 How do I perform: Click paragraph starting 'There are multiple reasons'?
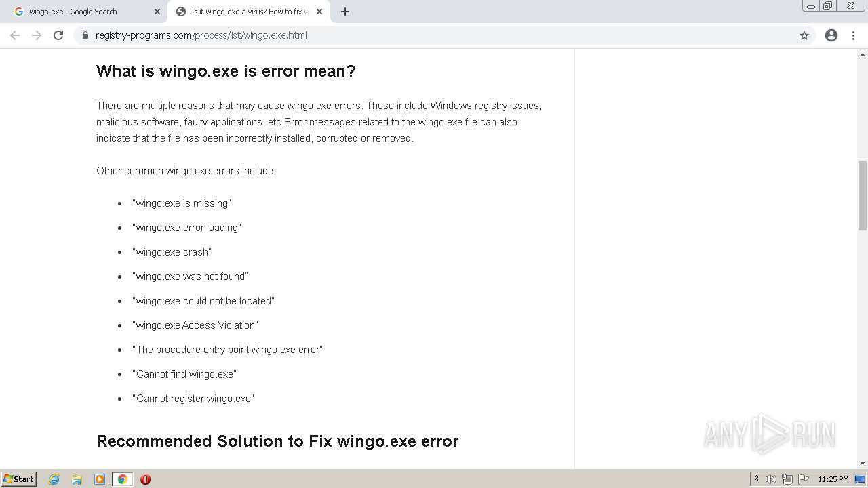click(319, 122)
